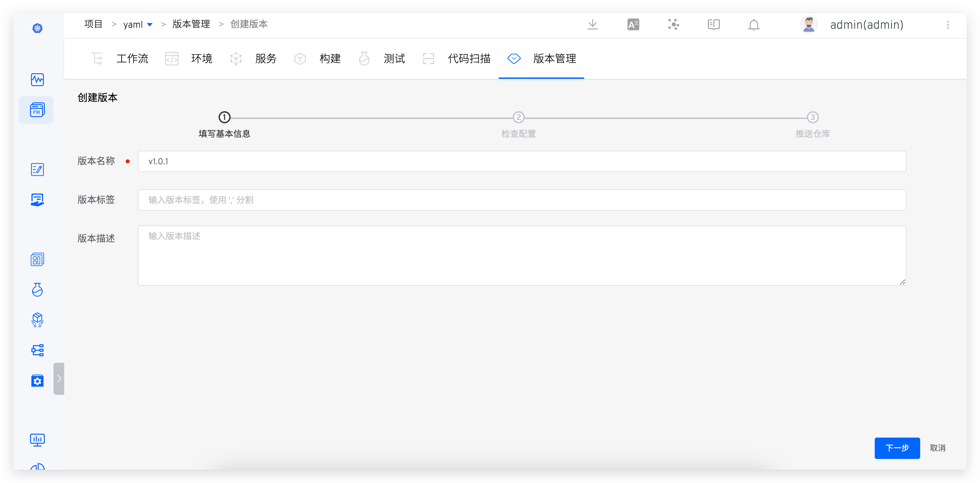This screenshot has height=483, width=980.
Task: Open the test flask icon in sidebar
Action: (37, 290)
